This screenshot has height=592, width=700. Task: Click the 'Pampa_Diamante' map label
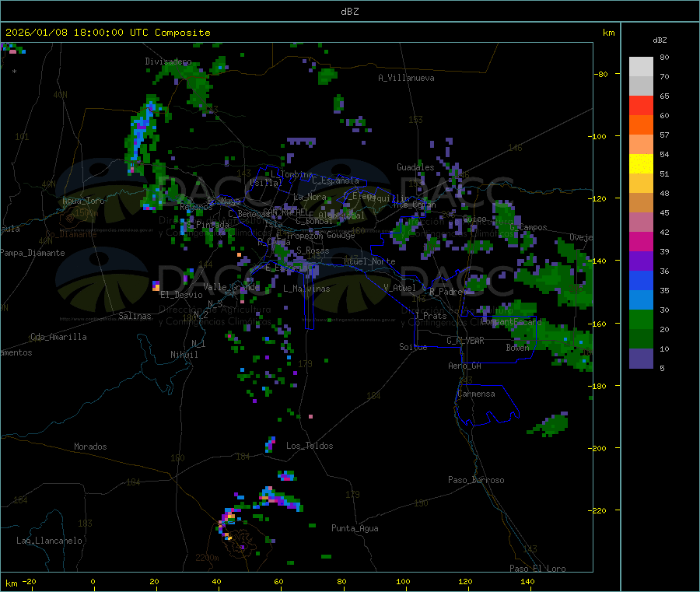(x=33, y=253)
